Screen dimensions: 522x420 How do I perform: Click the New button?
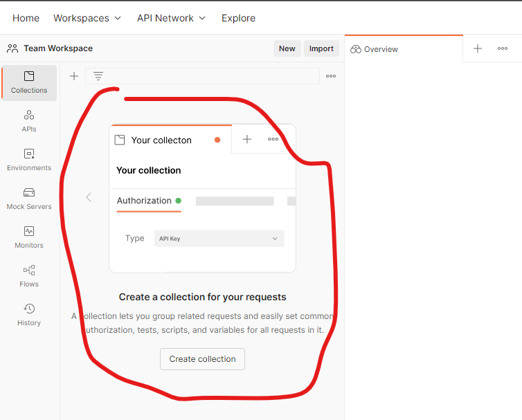point(287,48)
